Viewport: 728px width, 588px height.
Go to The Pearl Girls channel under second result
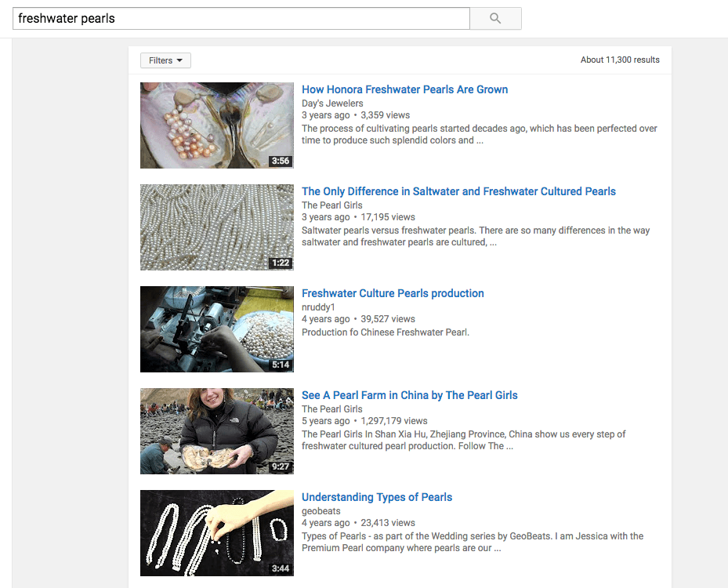coord(332,205)
